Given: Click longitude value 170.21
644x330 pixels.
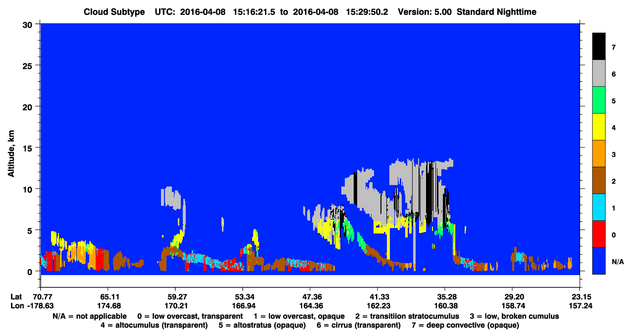Looking at the screenshot, I should coord(175,306).
